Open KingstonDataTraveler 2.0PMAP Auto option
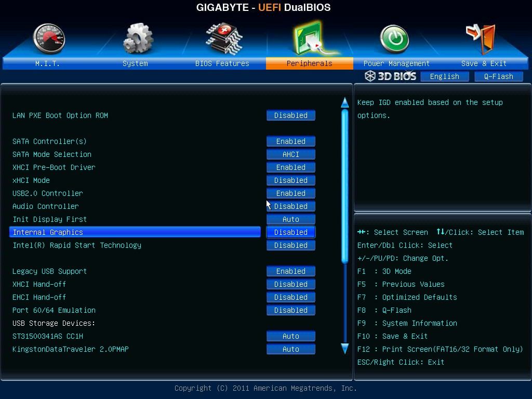 tap(291, 349)
